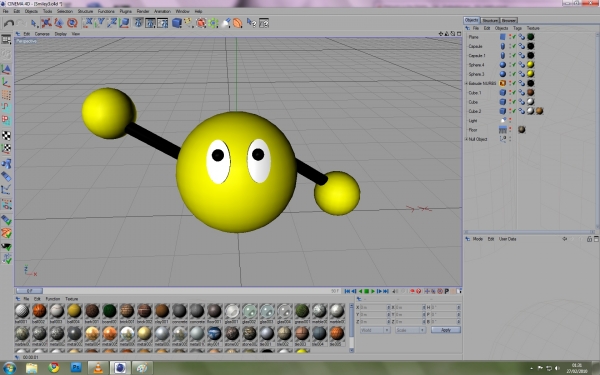Select the checkerboard texture tool in left toolbar

pos(6,135)
